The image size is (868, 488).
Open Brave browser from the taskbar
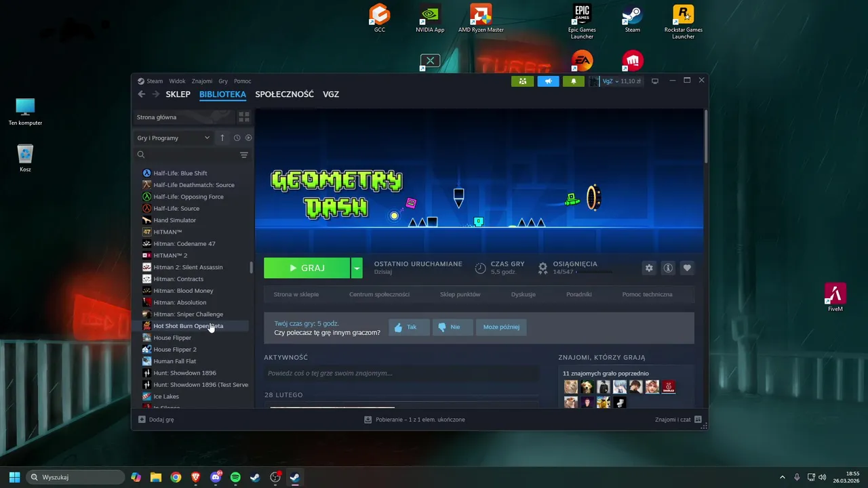(x=196, y=477)
